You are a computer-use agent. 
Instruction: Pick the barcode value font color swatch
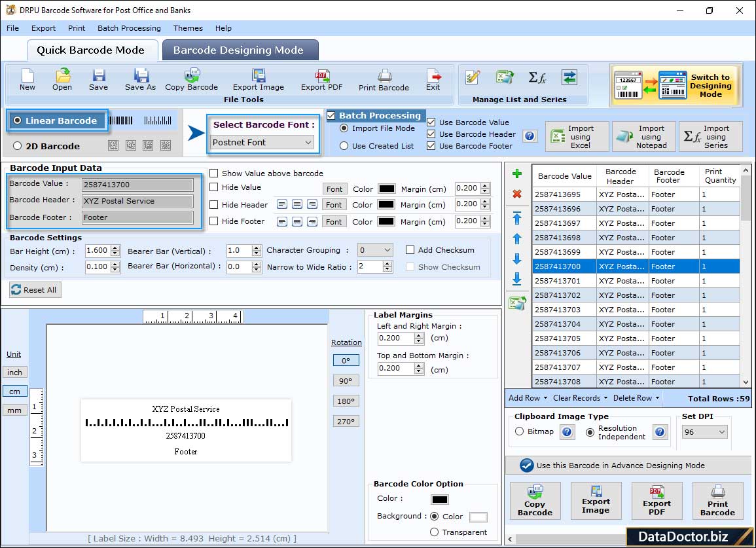(x=386, y=189)
